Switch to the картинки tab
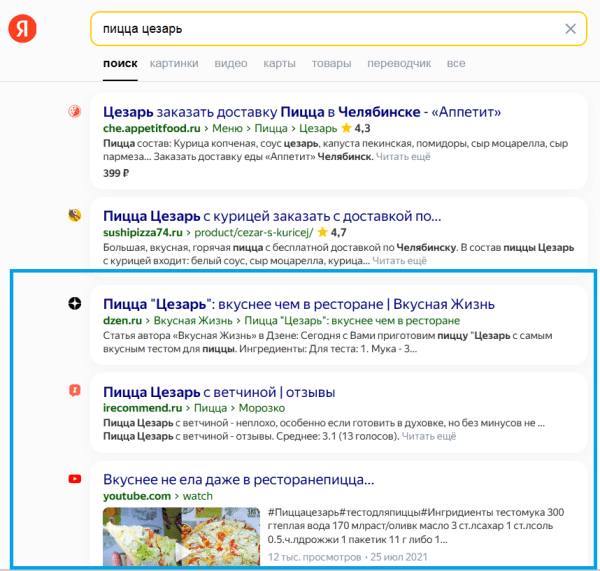 [x=174, y=63]
